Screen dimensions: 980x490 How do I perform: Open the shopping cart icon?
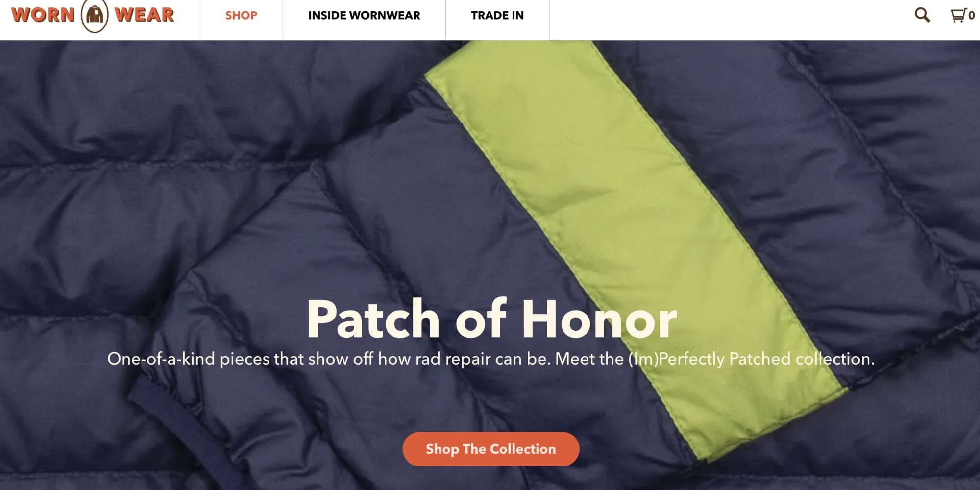[x=958, y=15]
